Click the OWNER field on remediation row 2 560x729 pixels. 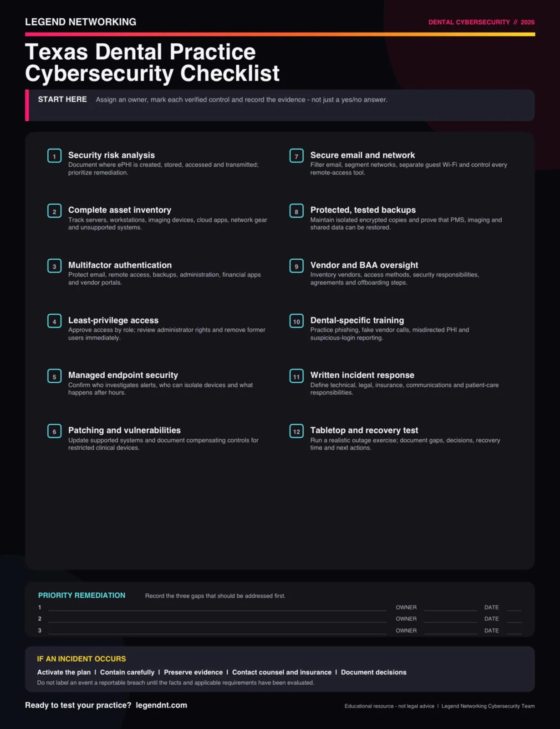[450, 619]
